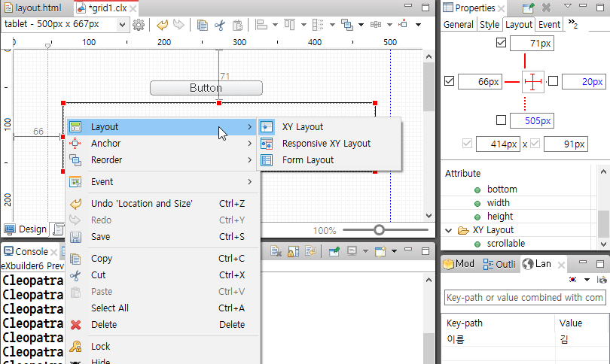Click the Cut scissors icon in the editor toolbar
The image size is (610, 364).
220,25
